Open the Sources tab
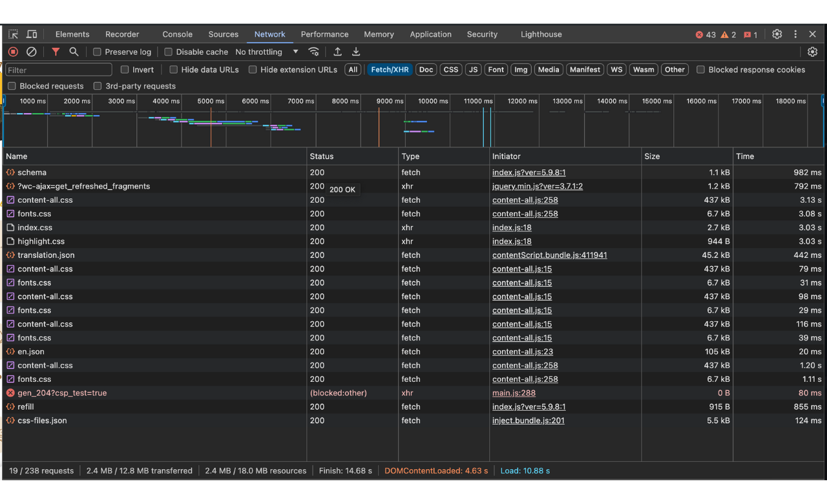The image size is (827, 504). [x=224, y=34]
